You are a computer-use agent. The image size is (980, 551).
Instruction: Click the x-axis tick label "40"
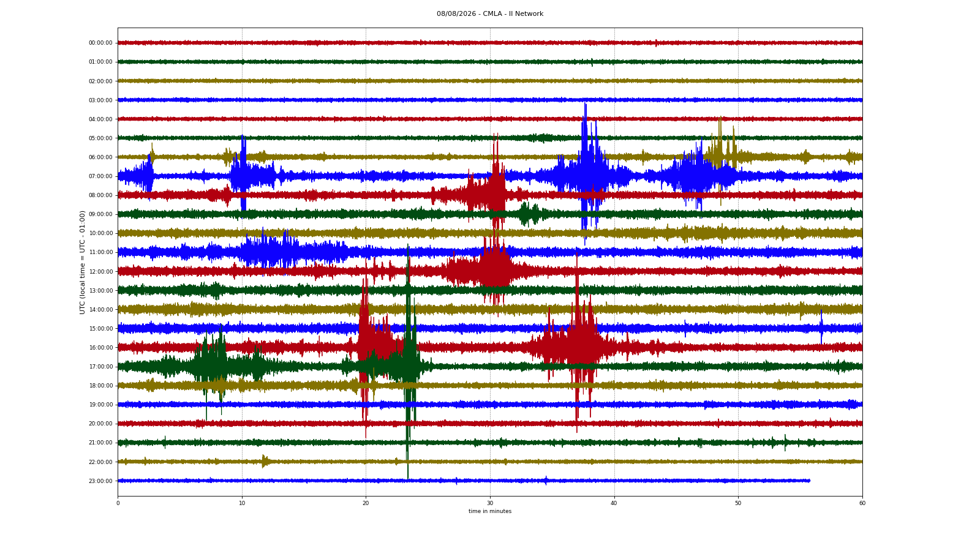[x=614, y=503]
